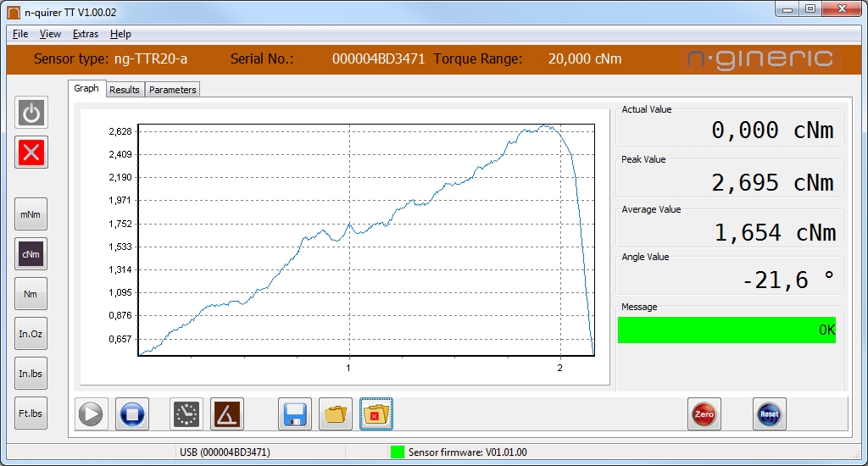The width and height of the screenshot is (868, 466).
Task: Click the green OK message bar
Action: point(726,330)
